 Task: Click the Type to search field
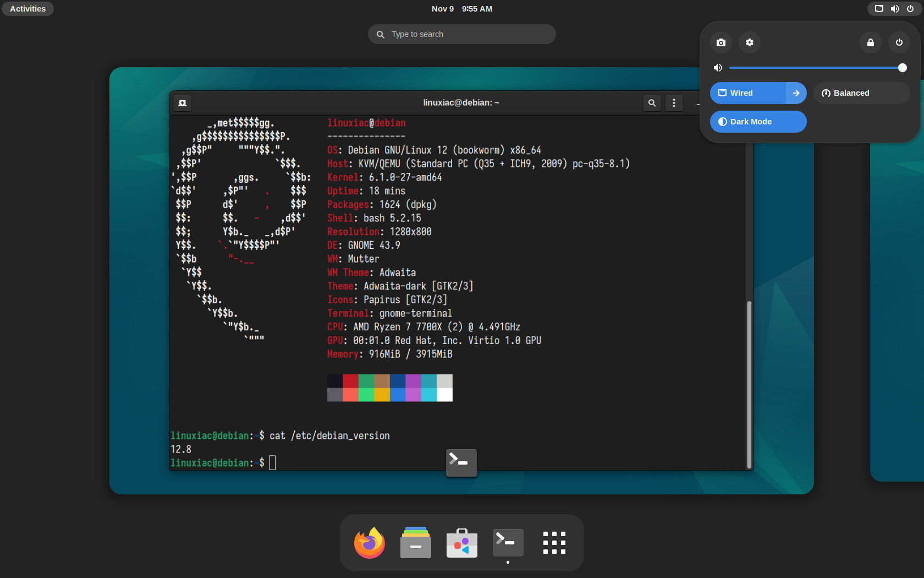[462, 34]
